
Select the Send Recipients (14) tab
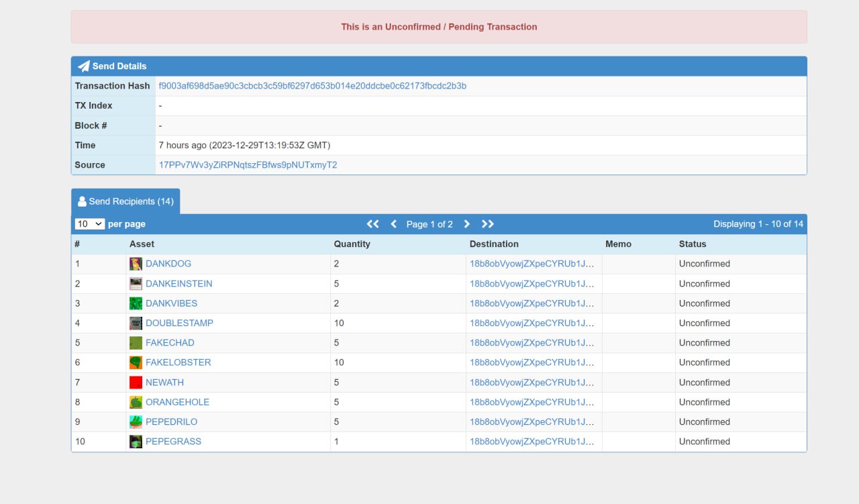125,201
